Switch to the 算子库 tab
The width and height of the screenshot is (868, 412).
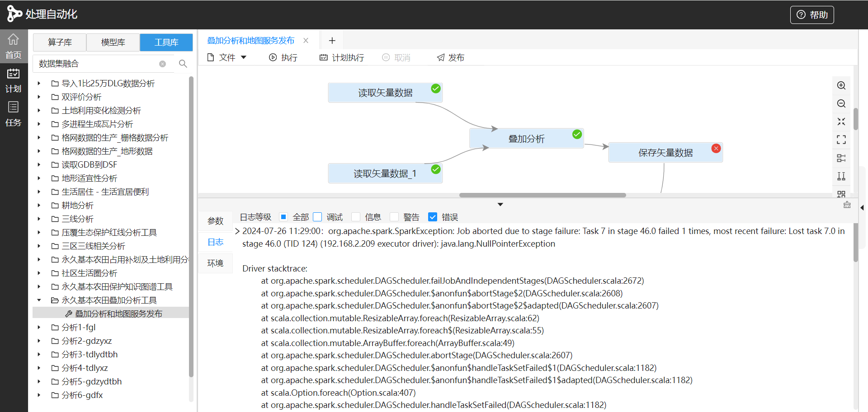(60, 42)
